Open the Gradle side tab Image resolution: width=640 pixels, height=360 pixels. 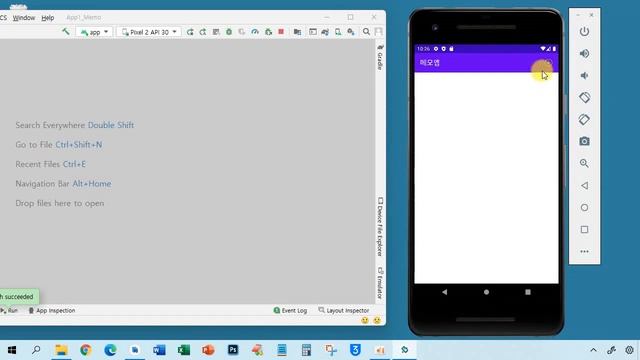pyautogui.click(x=380, y=58)
